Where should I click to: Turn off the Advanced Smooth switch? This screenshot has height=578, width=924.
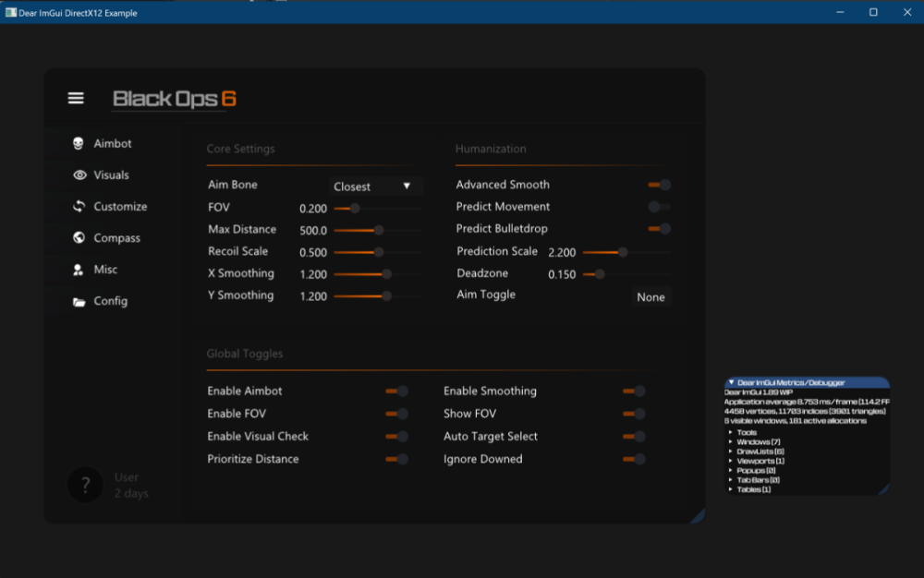[x=660, y=185]
